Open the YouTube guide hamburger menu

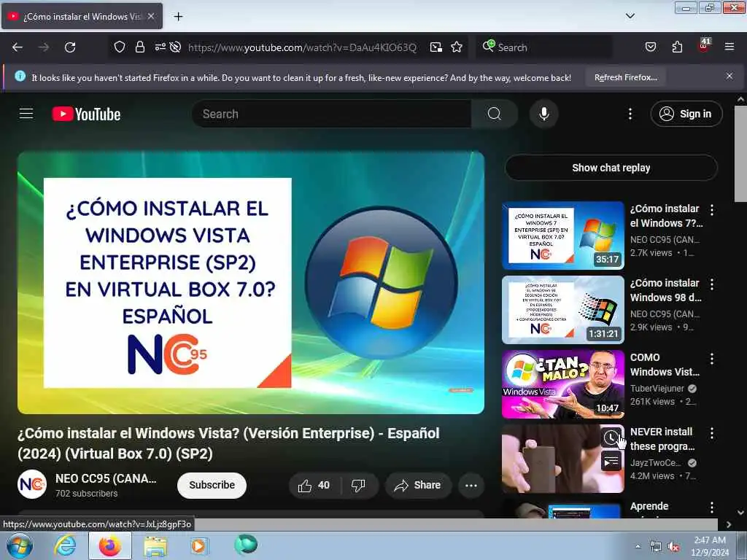[x=26, y=114]
